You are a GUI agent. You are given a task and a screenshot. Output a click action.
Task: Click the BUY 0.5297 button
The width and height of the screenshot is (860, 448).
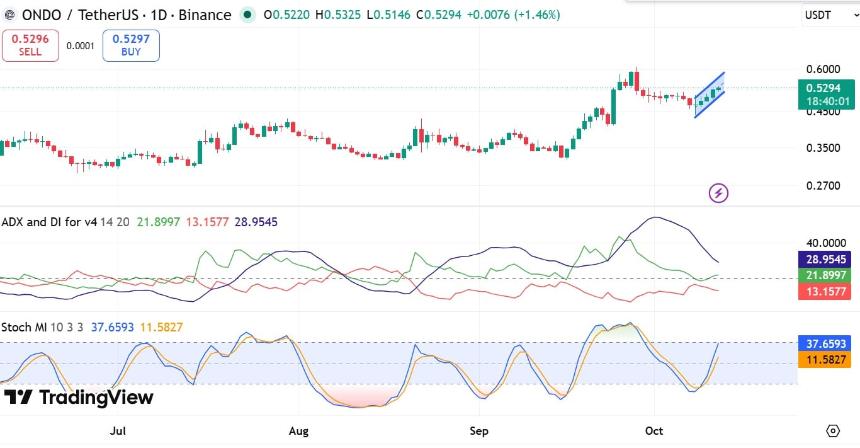tap(131, 46)
